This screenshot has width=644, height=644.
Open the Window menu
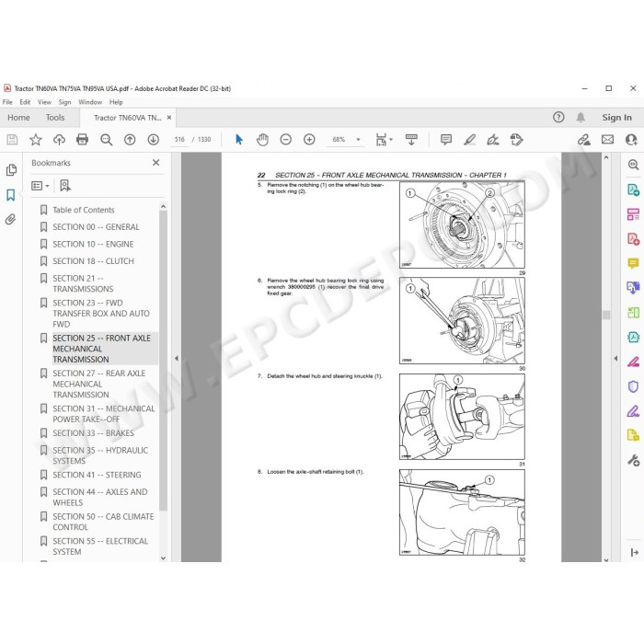[x=90, y=102]
